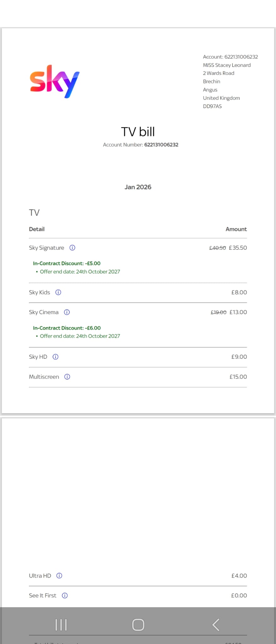Tap the info icon beside Ultra HD

[x=59, y=576]
